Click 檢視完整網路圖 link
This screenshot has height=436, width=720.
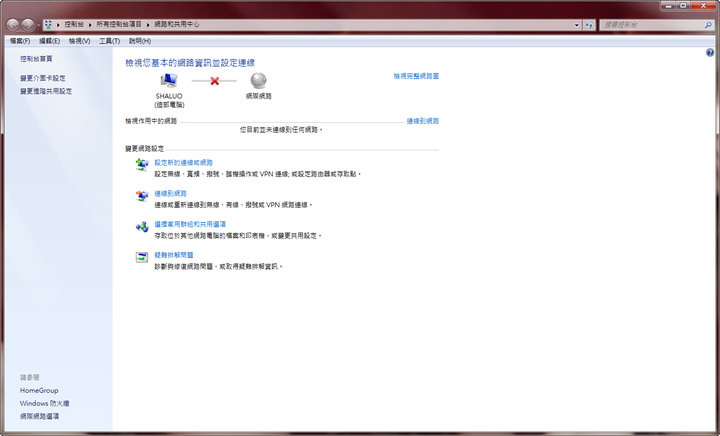tap(416, 76)
